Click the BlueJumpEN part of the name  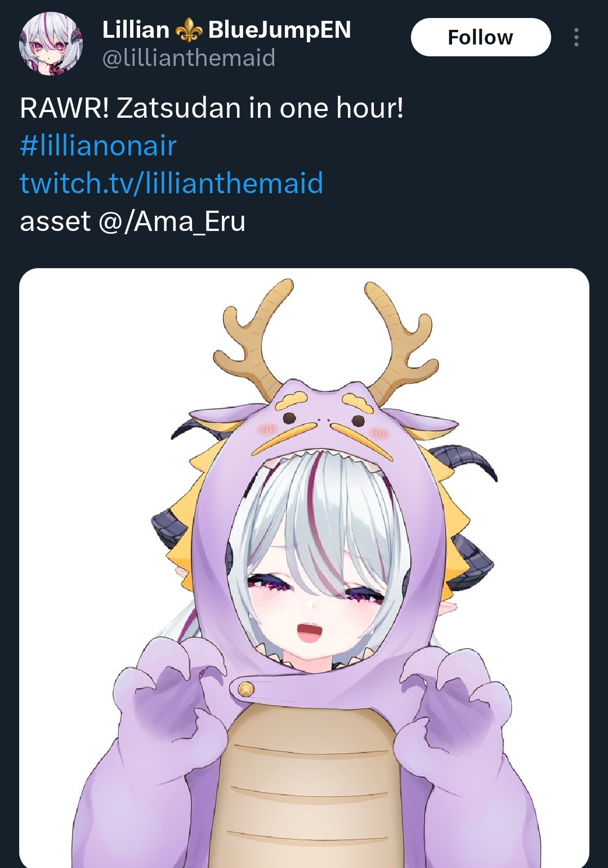279,30
